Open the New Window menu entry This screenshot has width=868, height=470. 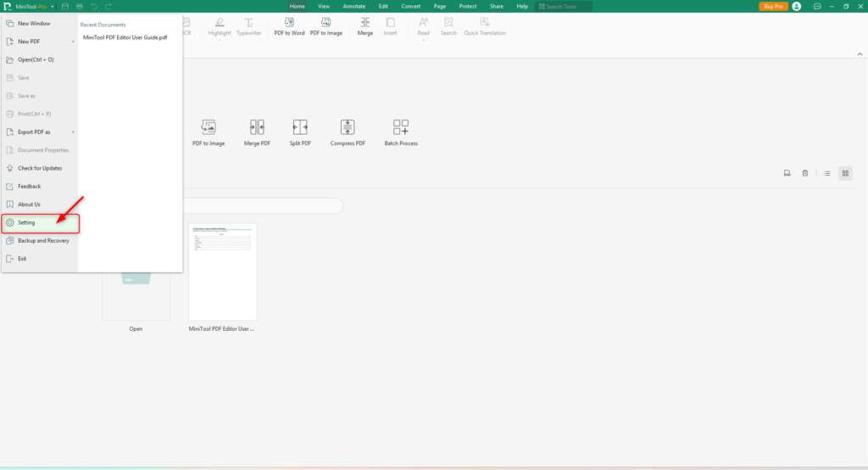[x=39, y=23]
